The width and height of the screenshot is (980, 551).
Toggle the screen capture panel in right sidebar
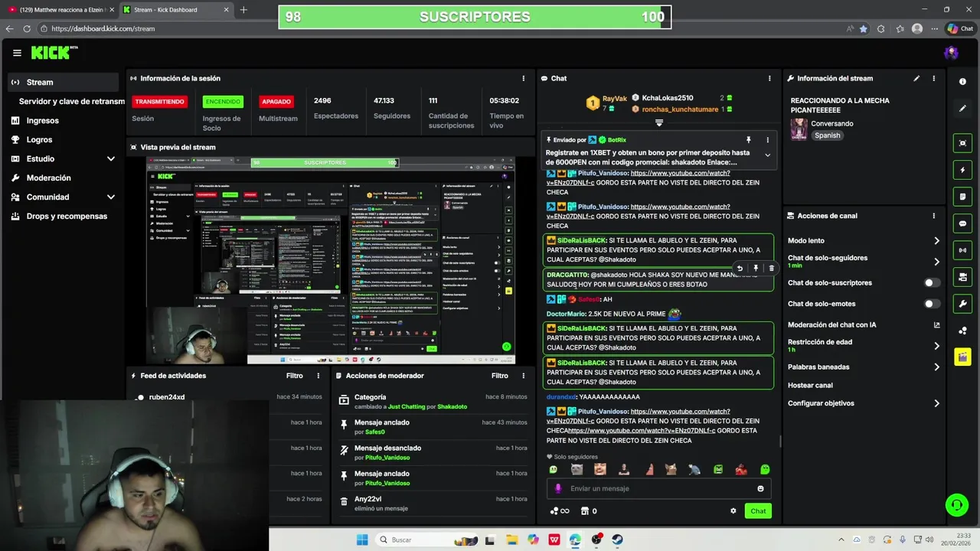962,143
